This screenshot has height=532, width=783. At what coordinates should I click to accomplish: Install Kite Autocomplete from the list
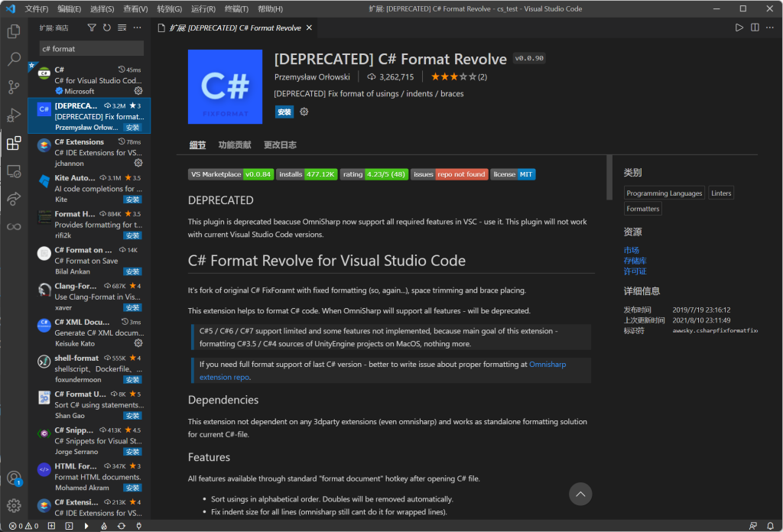point(133,199)
